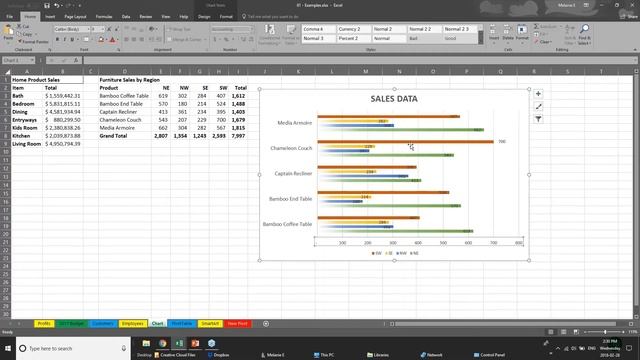Open the Font size dropdown
Viewport: 640px width, 360px height.
coord(102,29)
